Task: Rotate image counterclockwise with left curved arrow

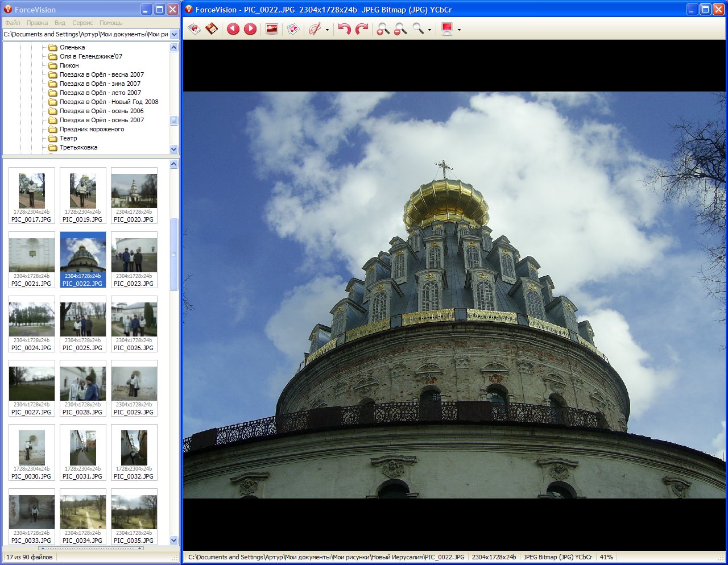Action: [344, 29]
